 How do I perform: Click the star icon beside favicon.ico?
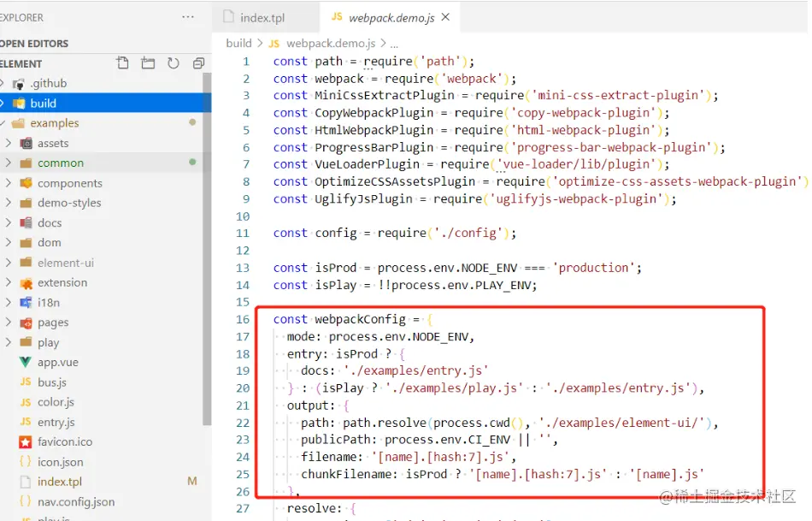click(x=26, y=442)
